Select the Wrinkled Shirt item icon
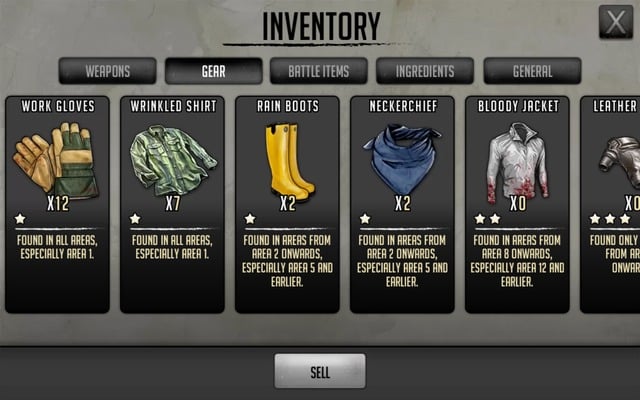Screen dimensions: 640x400 tap(173, 160)
